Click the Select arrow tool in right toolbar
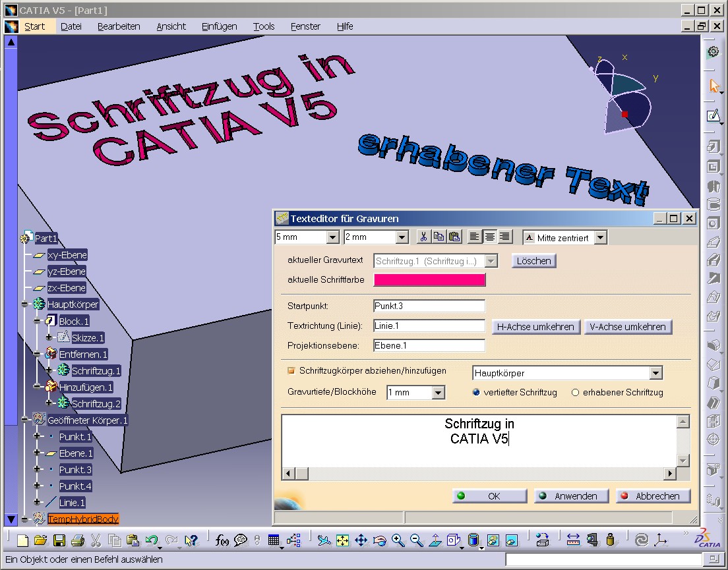Viewport: 728px width, 570px height. (x=713, y=86)
